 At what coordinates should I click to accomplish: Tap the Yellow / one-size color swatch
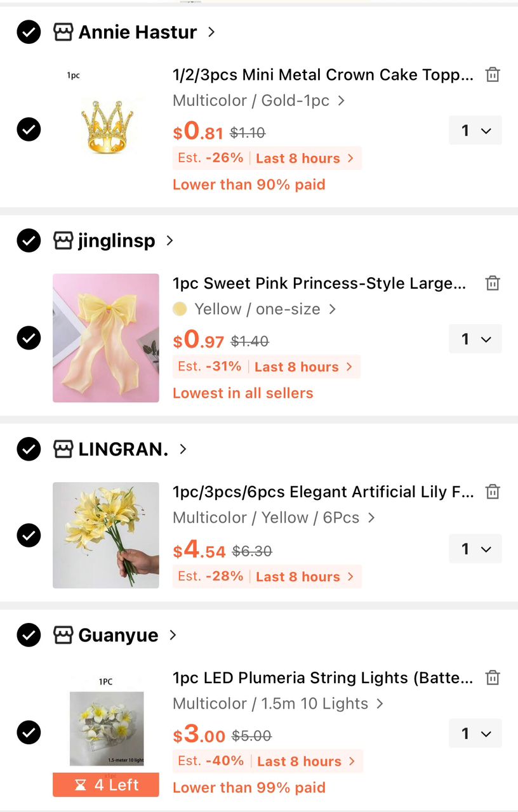[180, 309]
